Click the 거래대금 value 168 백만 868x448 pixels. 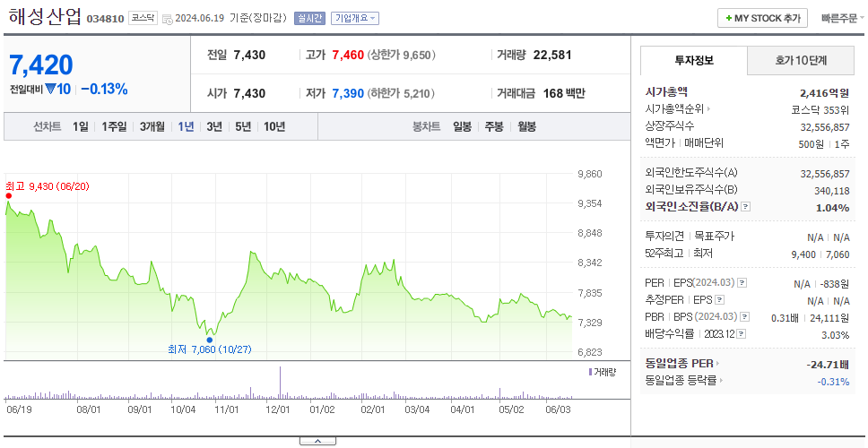(563, 93)
